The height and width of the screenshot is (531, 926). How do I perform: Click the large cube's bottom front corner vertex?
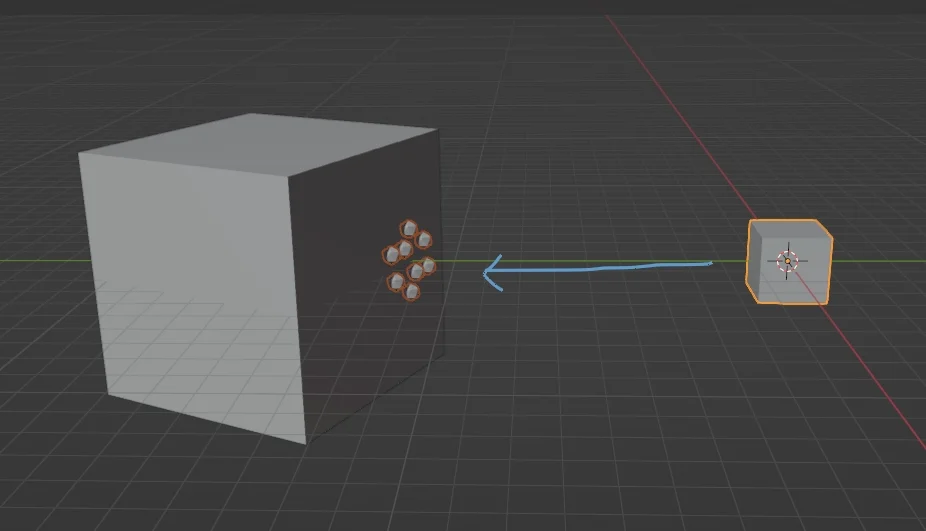point(304,442)
